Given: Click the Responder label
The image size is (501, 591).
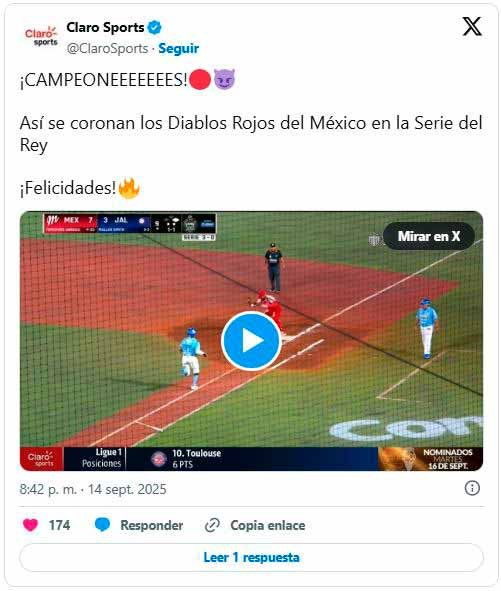Looking at the screenshot, I should click(152, 525).
